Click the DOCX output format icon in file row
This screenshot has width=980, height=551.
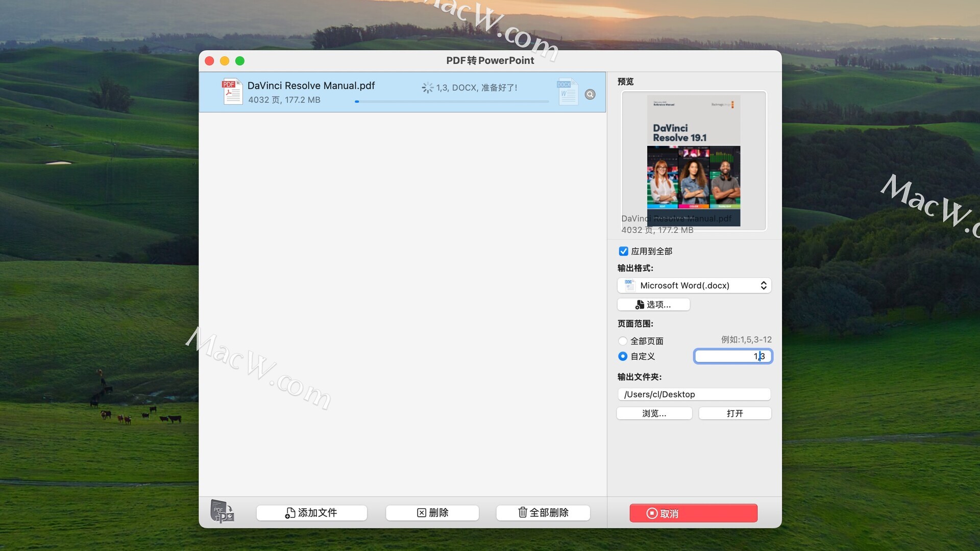tap(568, 92)
